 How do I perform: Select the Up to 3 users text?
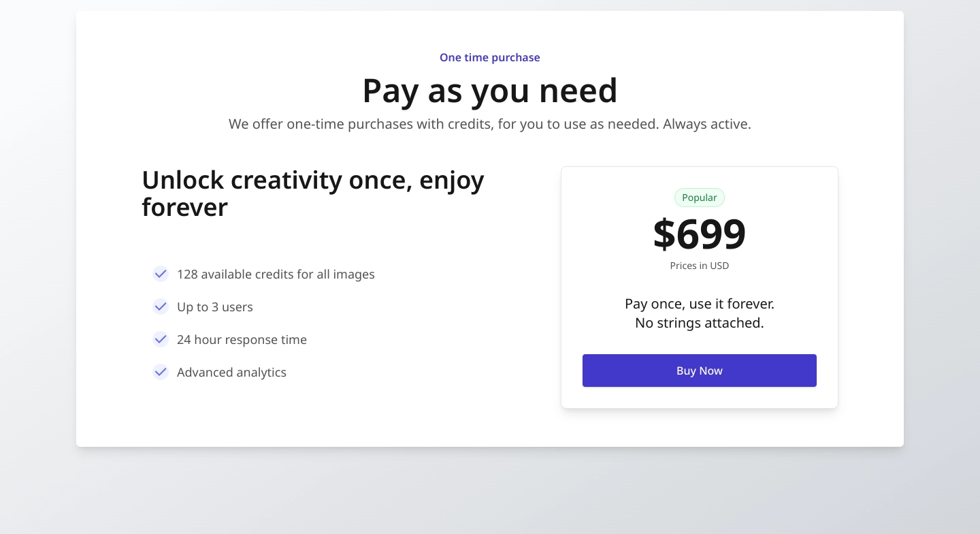215,307
